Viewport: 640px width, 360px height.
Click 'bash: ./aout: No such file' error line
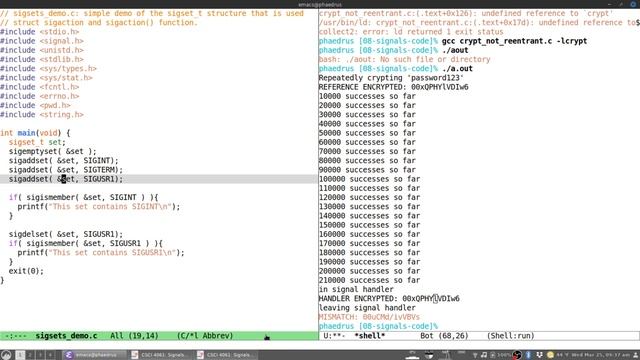tap(404, 59)
